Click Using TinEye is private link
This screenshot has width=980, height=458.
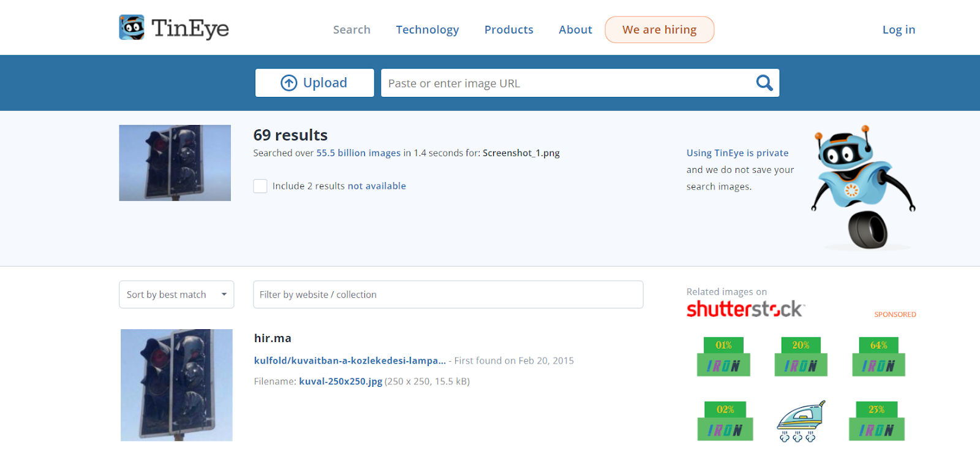737,153
